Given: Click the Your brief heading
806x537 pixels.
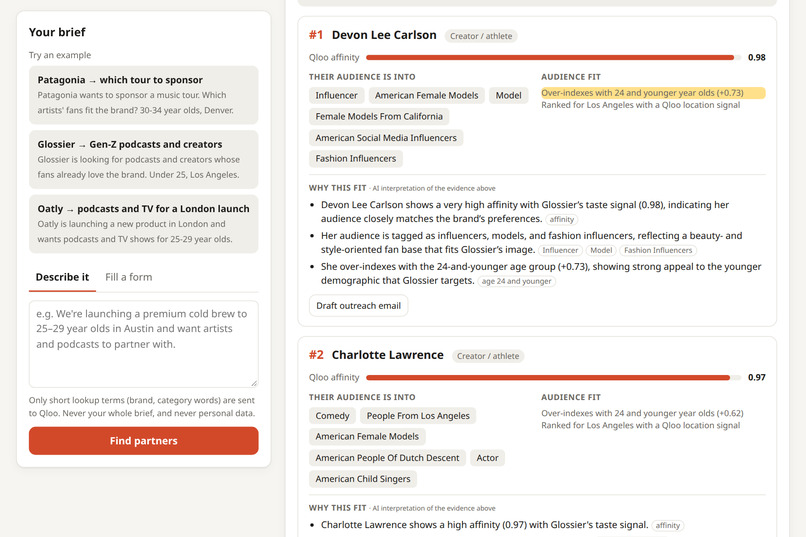Looking at the screenshot, I should pyautogui.click(x=57, y=32).
